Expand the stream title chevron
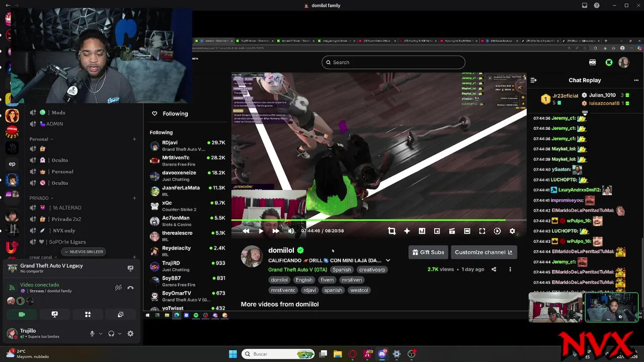The image size is (644, 362). [x=388, y=260]
